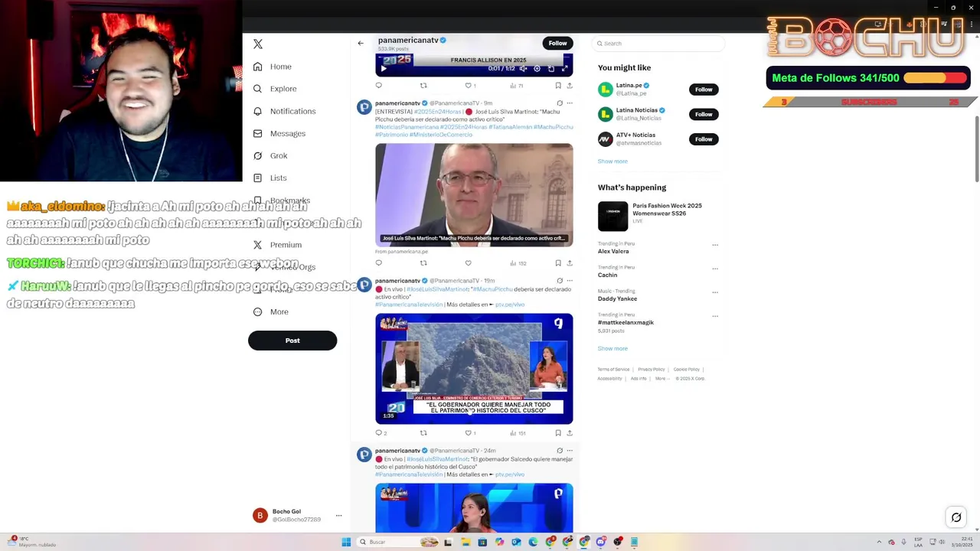Follow Latina Noticias suggestion
This screenshot has height=551, width=980.
pos(704,114)
